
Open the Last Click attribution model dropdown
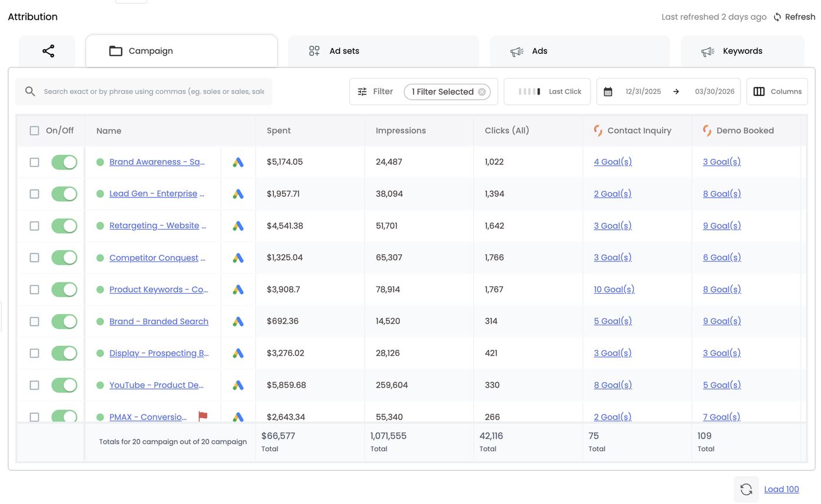[547, 91]
